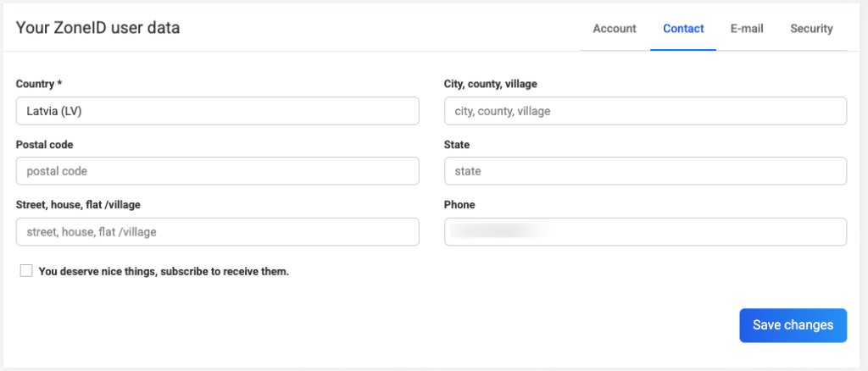Screen dimensions: 868x371
Task: Click the "Your ZoneID user data" heading
Action: coord(97,28)
